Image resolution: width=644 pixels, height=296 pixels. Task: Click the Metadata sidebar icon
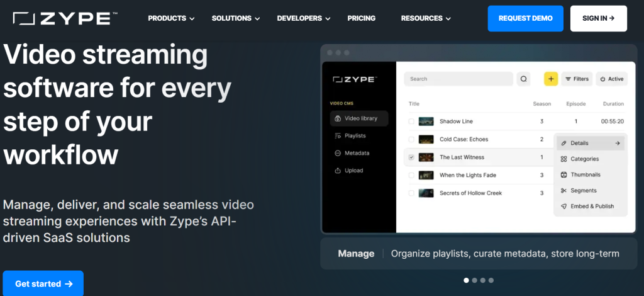click(338, 153)
